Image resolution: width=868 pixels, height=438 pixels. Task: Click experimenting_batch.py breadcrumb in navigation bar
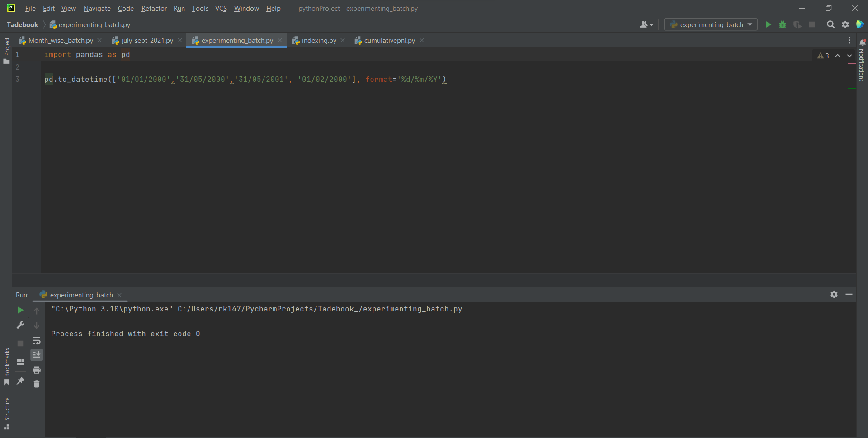click(x=90, y=24)
